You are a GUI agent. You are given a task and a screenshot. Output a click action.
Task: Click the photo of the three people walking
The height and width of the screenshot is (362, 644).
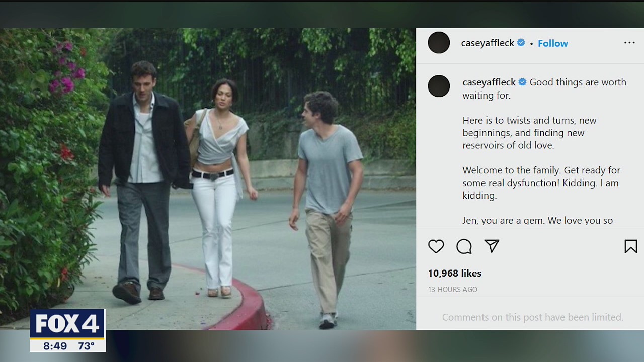tap(207, 178)
